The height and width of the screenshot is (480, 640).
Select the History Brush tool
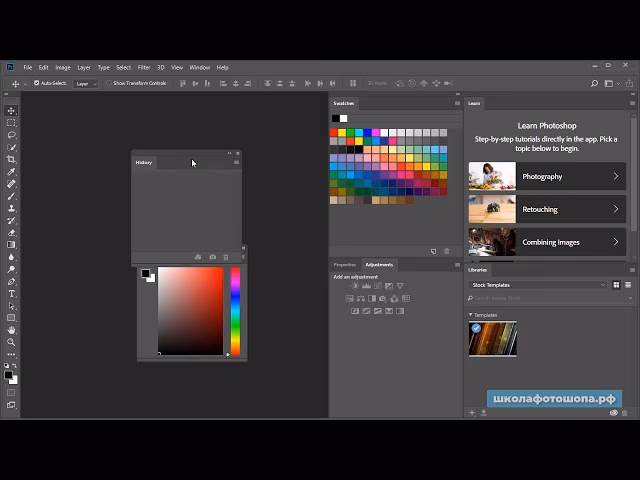coord(11,221)
